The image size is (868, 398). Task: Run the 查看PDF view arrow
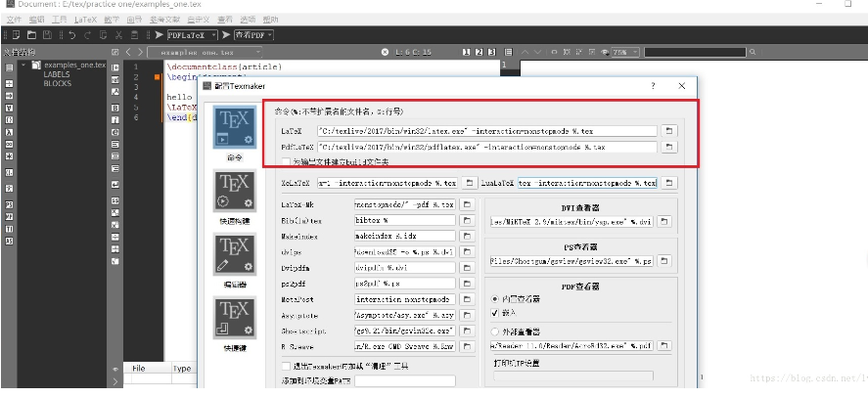pyautogui.click(x=226, y=35)
